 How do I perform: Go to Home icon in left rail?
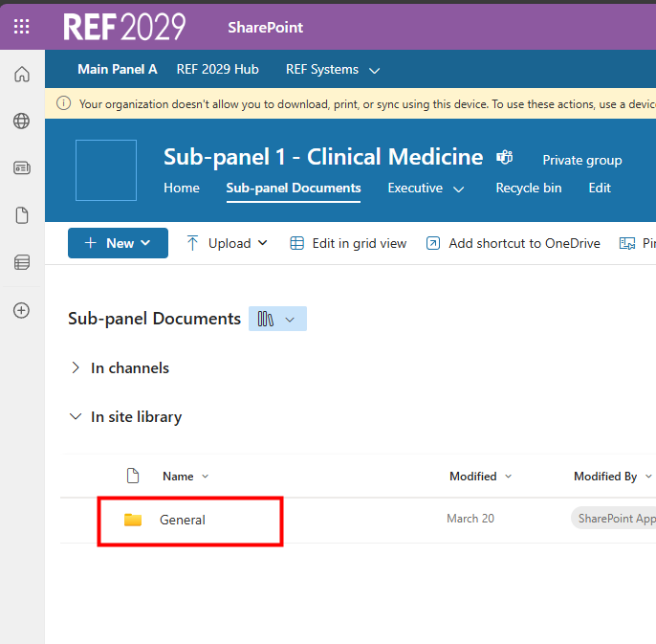[21, 75]
